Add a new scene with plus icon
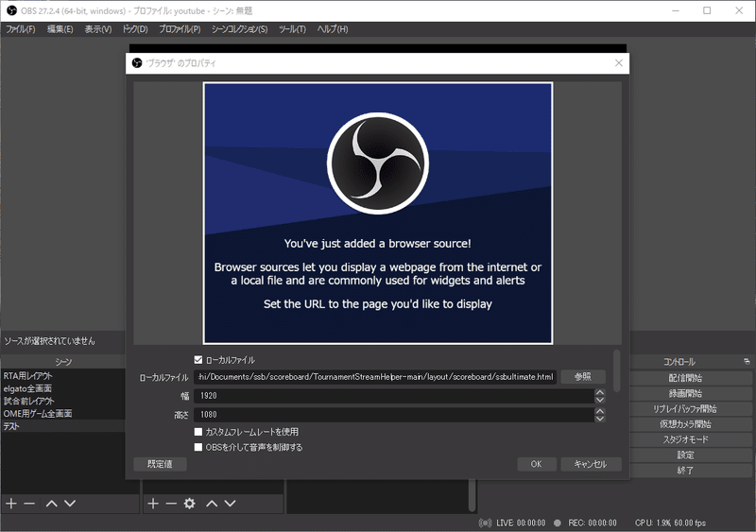756x532 pixels. pyautogui.click(x=11, y=504)
